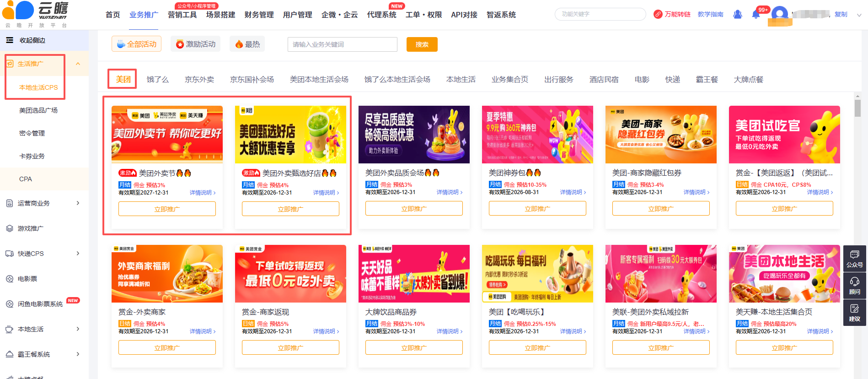The image size is (868, 379).
Task: Expand the 运营商业务 sidebar section
Action: point(78,203)
